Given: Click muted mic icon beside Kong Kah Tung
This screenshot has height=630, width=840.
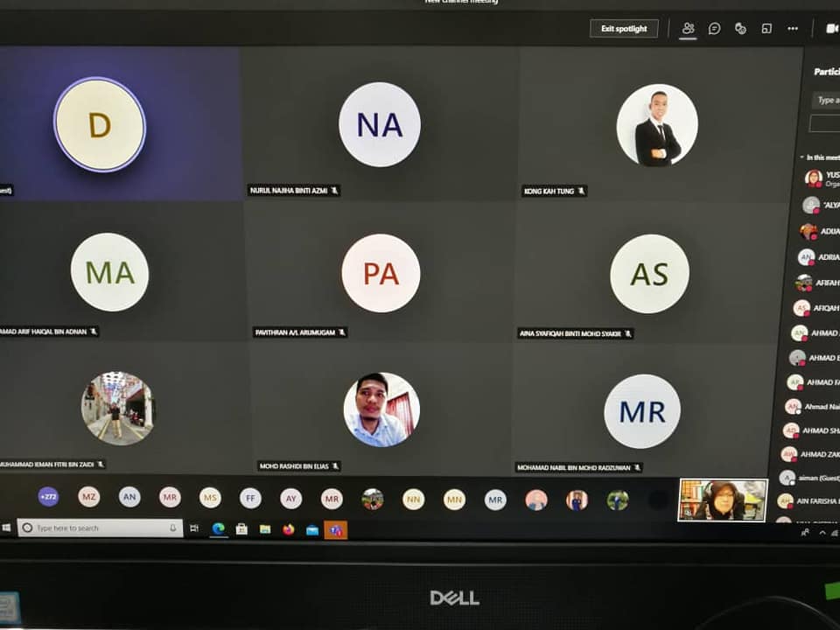Looking at the screenshot, I should (x=581, y=191).
